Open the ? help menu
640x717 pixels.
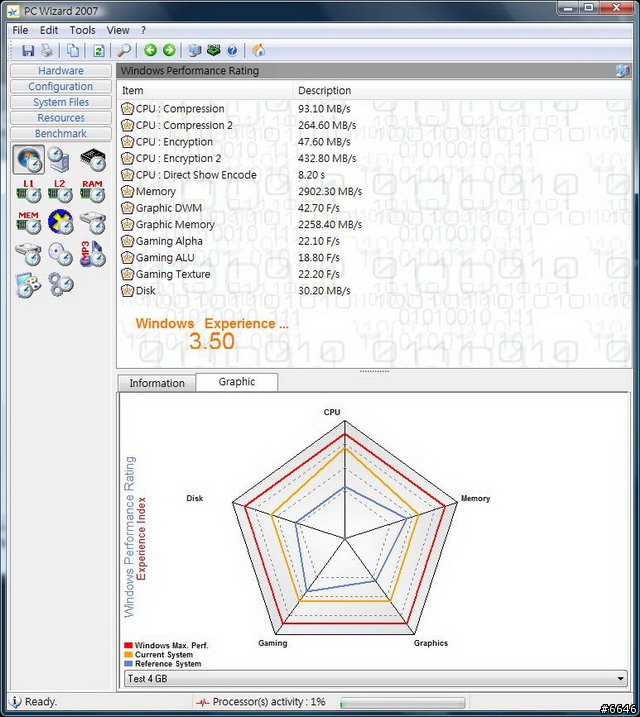point(143,30)
